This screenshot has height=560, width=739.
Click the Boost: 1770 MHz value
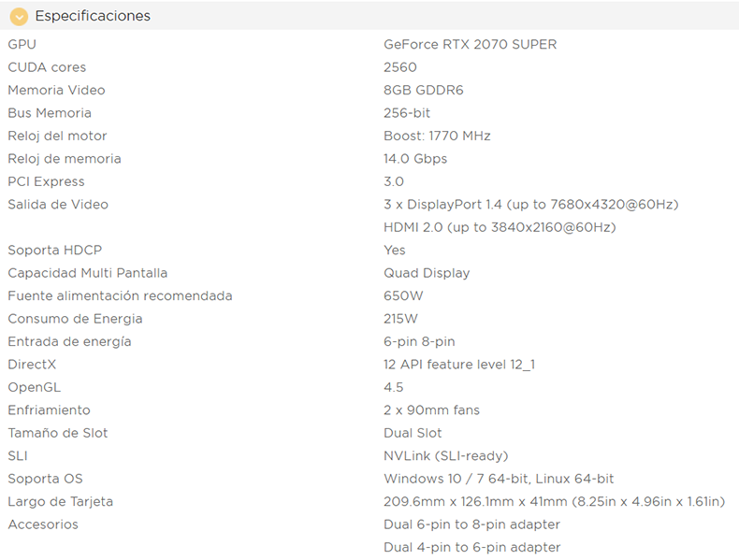[x=437, y=136]
